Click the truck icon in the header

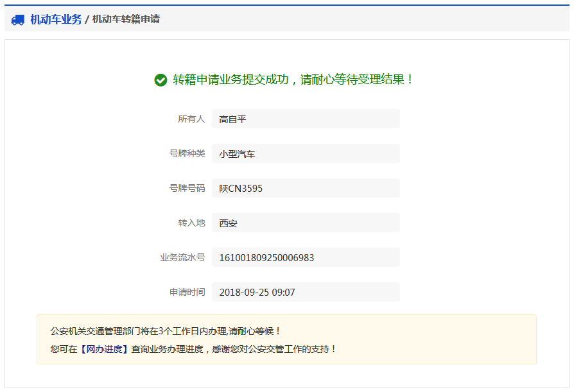[x=18, y=20]
